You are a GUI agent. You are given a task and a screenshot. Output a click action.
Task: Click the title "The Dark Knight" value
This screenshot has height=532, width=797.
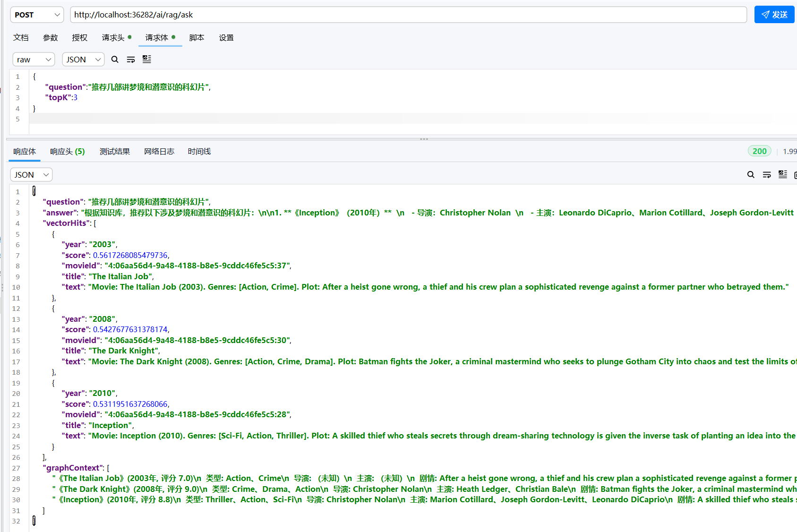pos(123,351)
